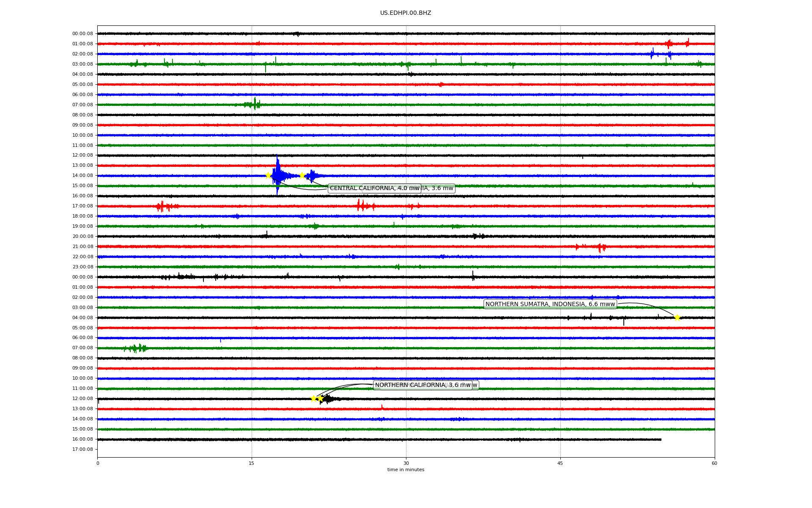Select the NORTHERN CALIFORNIA 3.6 mw label
This screenshot has height=508, width=812.
(x=422, y=385)
